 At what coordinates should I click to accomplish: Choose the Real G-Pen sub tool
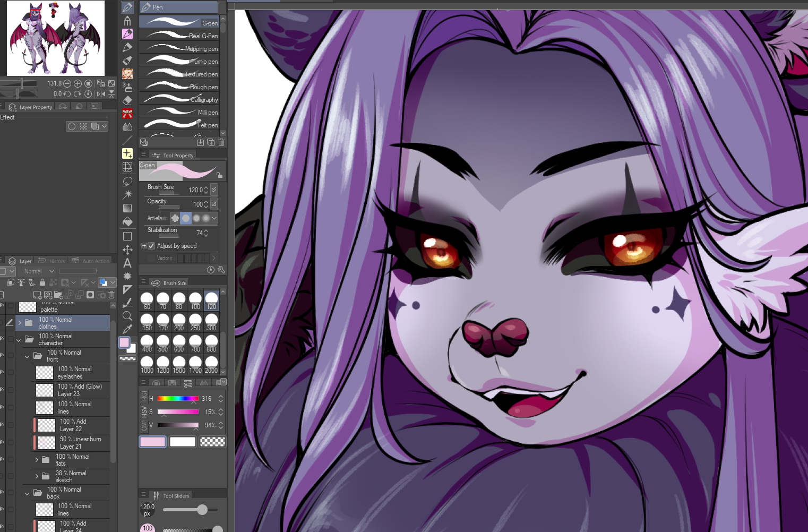pyautogui.click(x=180, y=36)
